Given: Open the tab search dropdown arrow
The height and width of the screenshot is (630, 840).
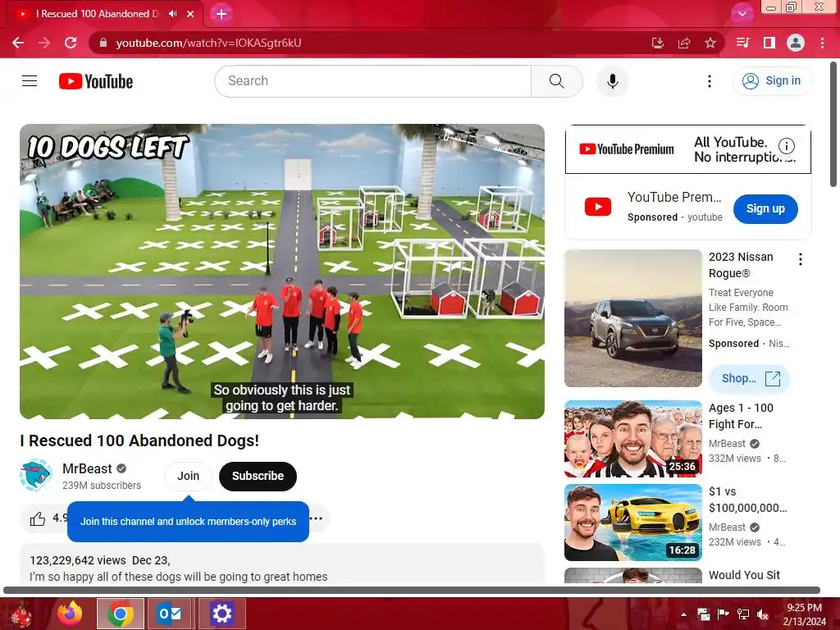Looking at the screenshot, I should pos(742,14).
